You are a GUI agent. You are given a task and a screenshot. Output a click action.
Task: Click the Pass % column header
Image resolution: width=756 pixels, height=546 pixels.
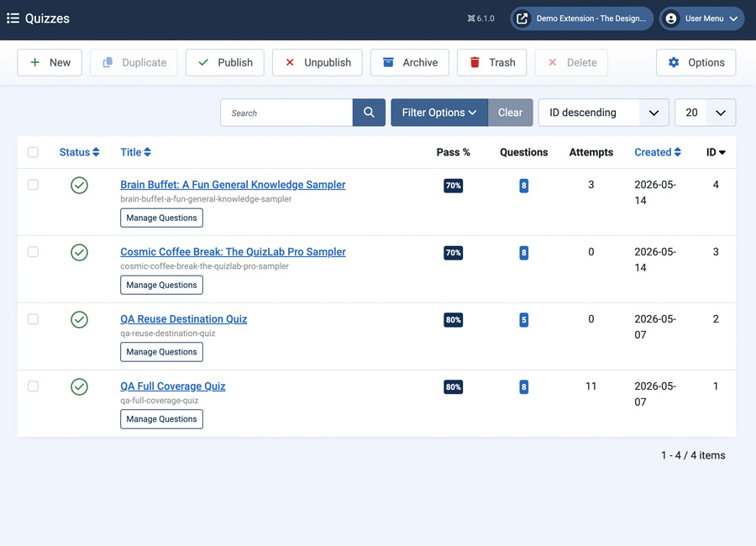point(454,152)
